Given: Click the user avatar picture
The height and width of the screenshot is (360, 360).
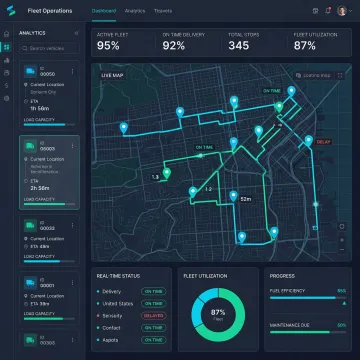Looking at the screenshot, I should pyautogui.click(x=342, y=11).
